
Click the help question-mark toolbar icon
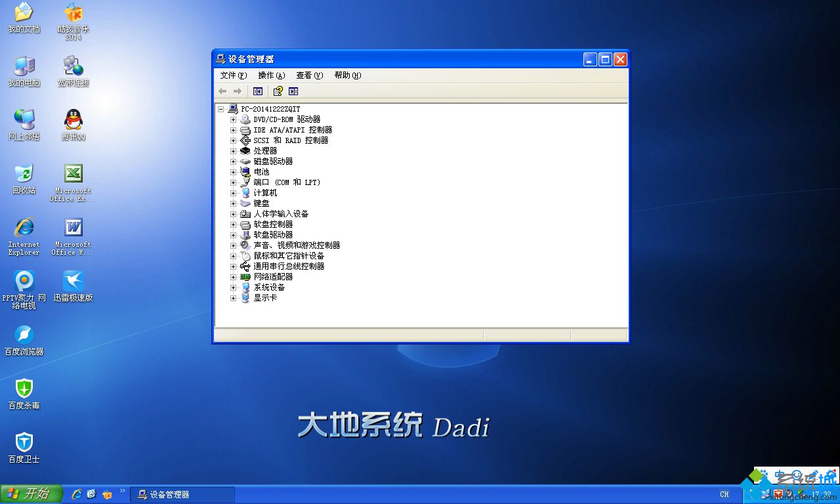click(x=278, y=91)
